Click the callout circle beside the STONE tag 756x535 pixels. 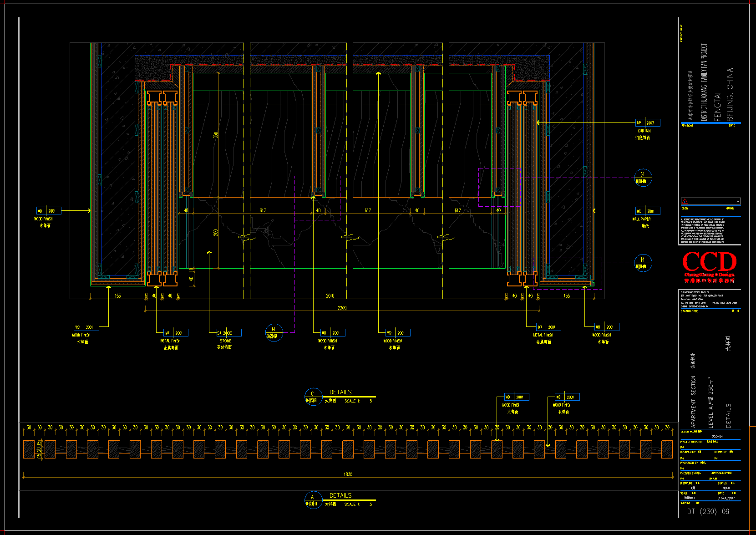pyautogui.click(x=274, y=332)
